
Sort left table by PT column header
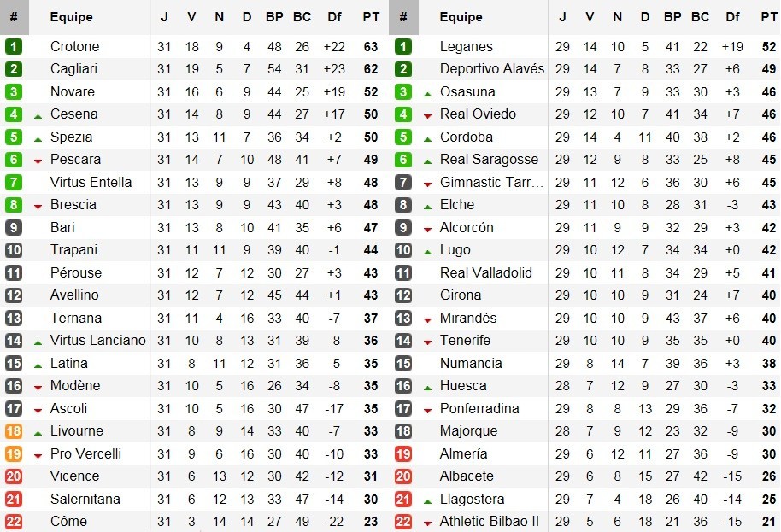(x=371, y=17)
